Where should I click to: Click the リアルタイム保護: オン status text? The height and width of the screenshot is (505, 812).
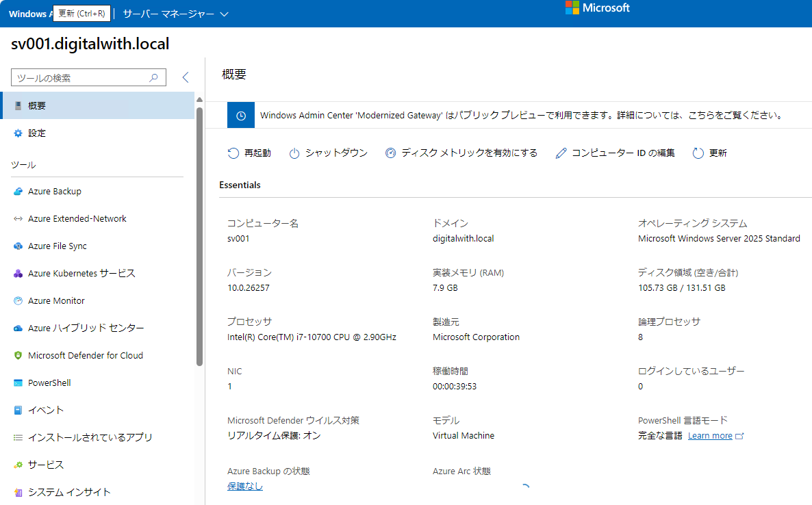coord(274,436)
